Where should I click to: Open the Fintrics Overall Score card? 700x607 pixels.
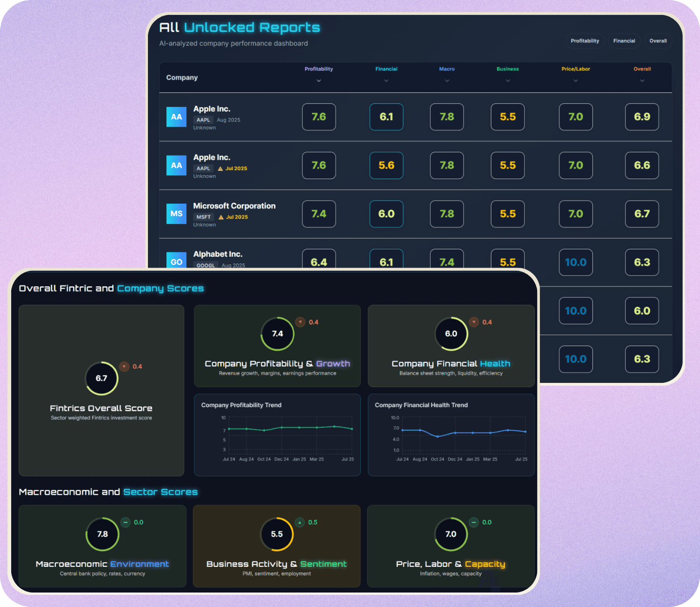pos(101,391)
